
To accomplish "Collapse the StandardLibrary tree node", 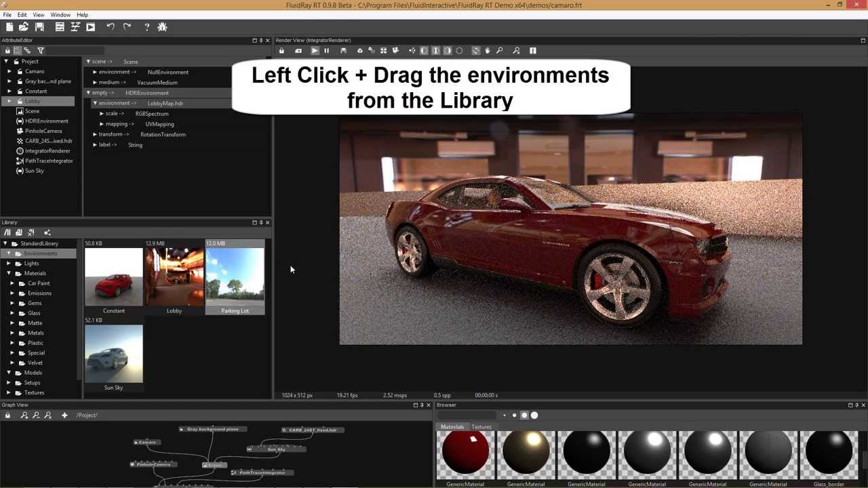I will (5, 243).
